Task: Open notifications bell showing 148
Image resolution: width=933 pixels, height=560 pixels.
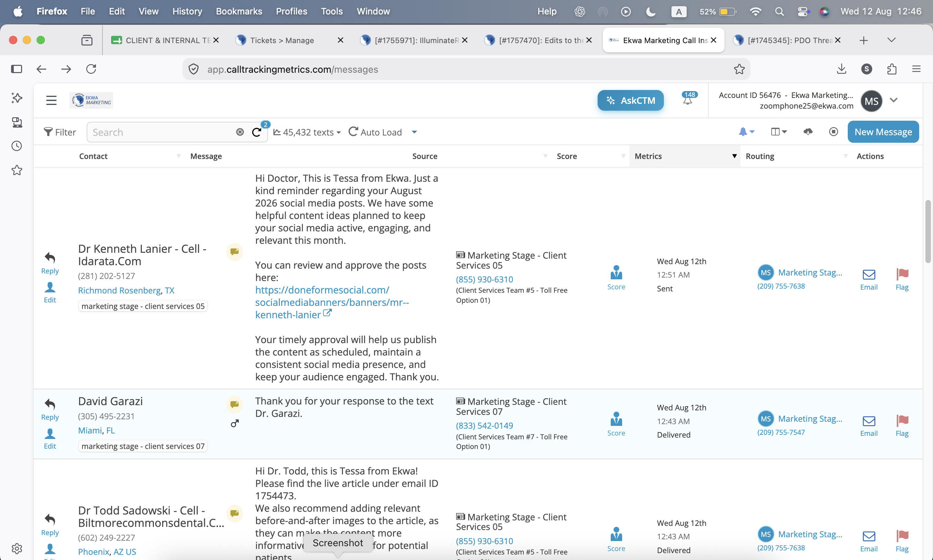Action: [688, 99]
